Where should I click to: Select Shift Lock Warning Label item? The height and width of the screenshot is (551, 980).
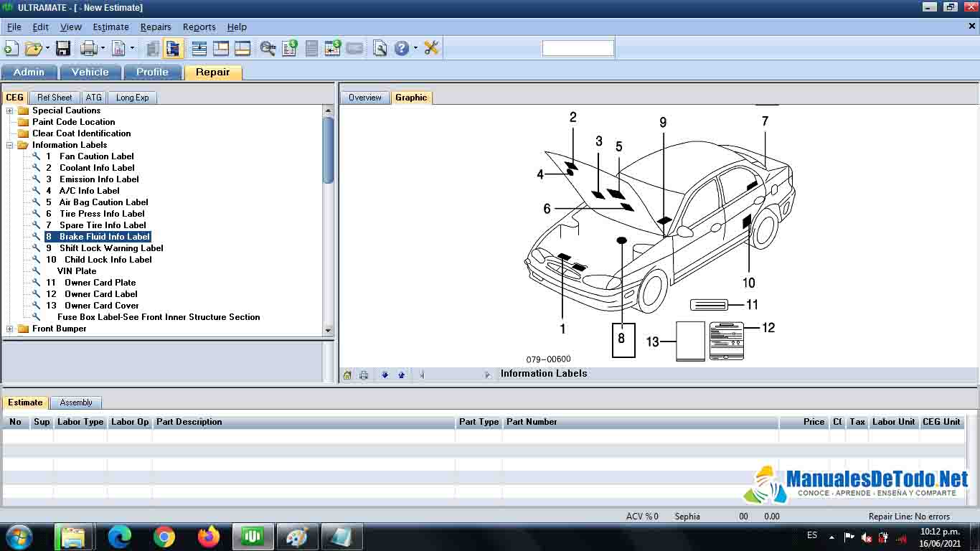click(x=104, y=248)
